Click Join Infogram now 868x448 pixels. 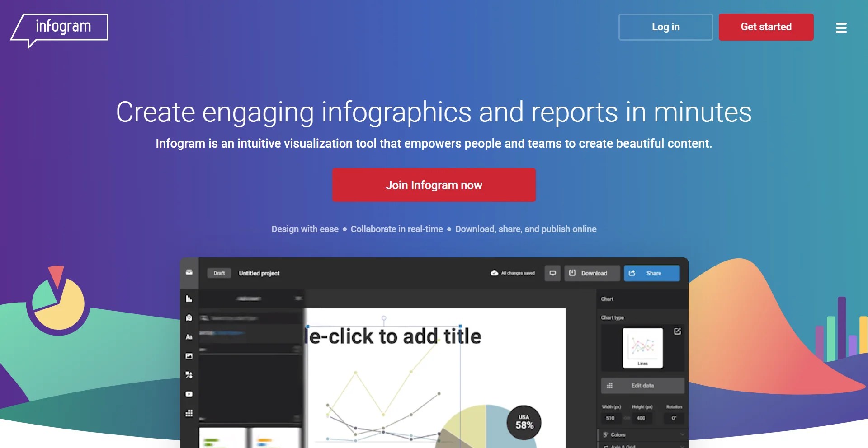[434, 185]
